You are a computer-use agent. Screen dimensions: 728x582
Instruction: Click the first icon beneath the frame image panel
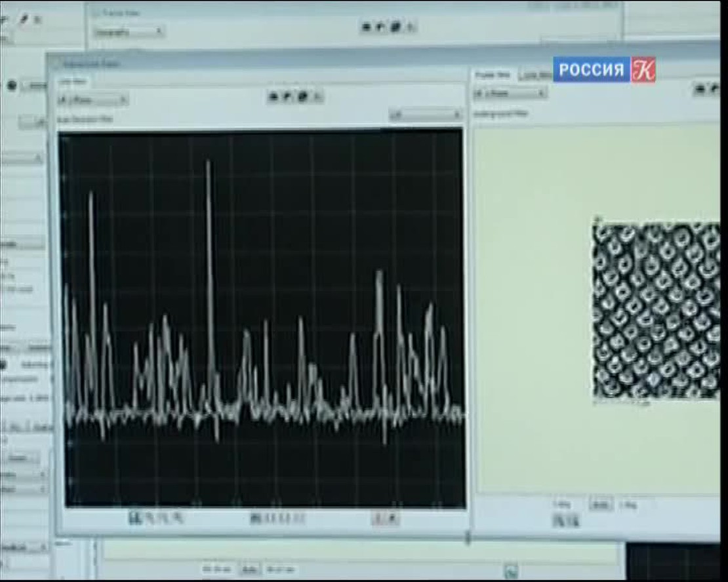[x=559, y=521]
